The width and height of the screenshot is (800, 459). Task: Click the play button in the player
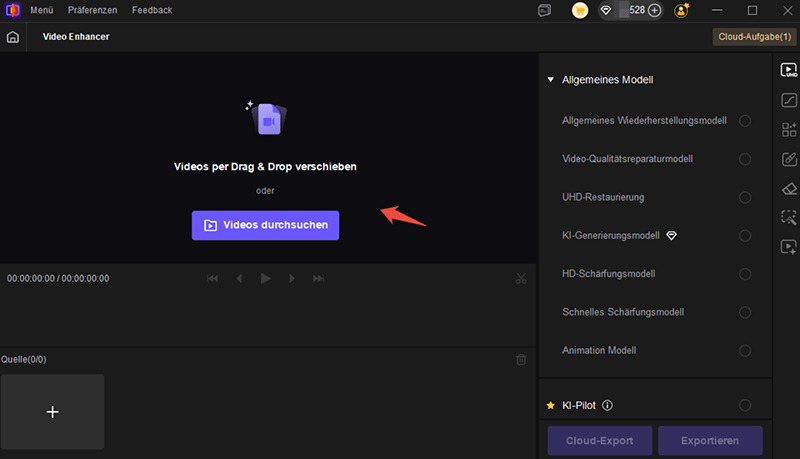click(x=265, y=278)
